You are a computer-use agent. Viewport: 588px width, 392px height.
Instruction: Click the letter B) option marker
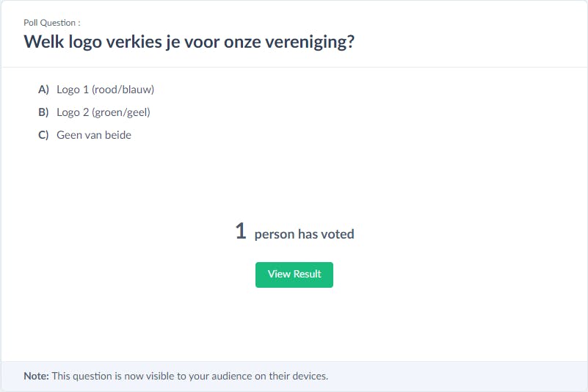coord(43,112)
